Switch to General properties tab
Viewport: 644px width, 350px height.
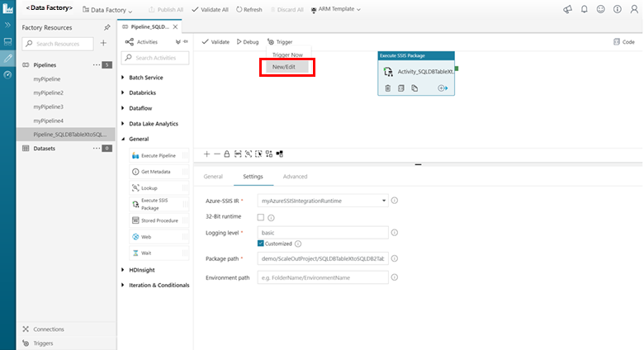point(213,177)
